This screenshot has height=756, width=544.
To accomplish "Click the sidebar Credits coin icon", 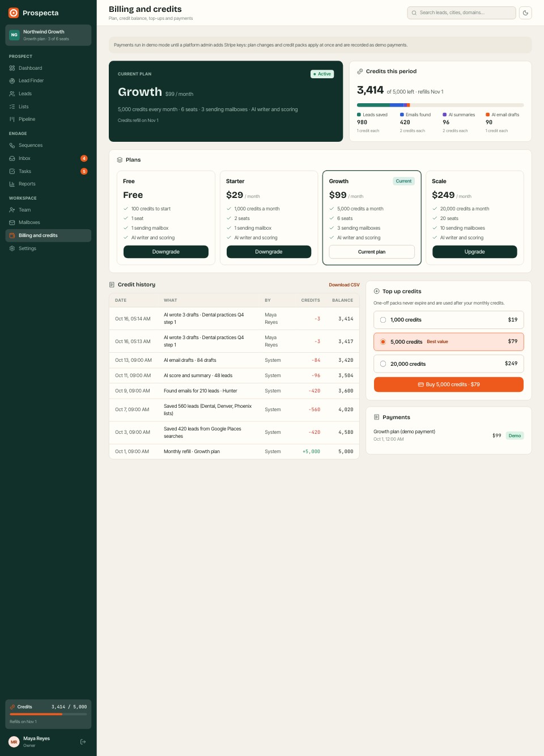I will (12, 707).
